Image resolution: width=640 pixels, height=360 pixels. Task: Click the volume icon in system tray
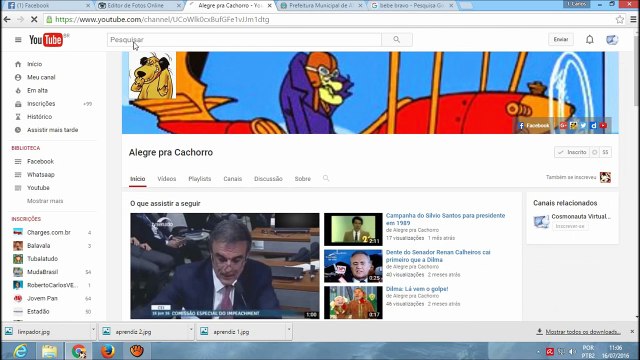pos(572,351)
